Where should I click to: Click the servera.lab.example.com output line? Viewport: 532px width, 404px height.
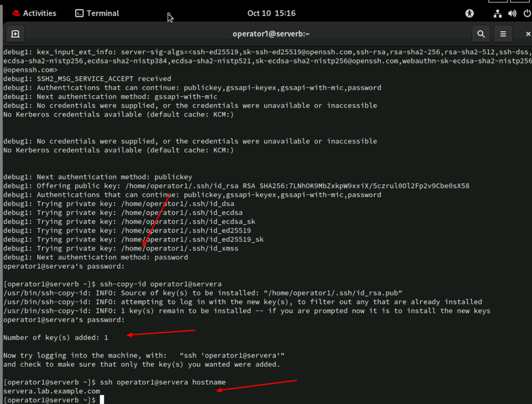click(51, 391)
